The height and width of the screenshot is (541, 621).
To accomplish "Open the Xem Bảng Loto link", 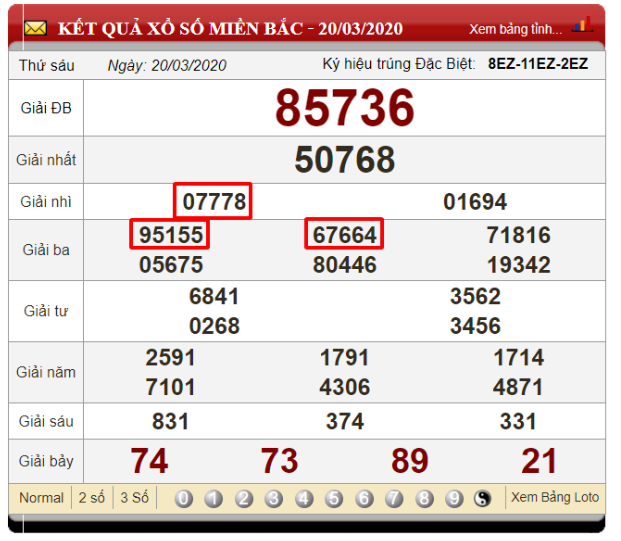I will tap(554, 498).
